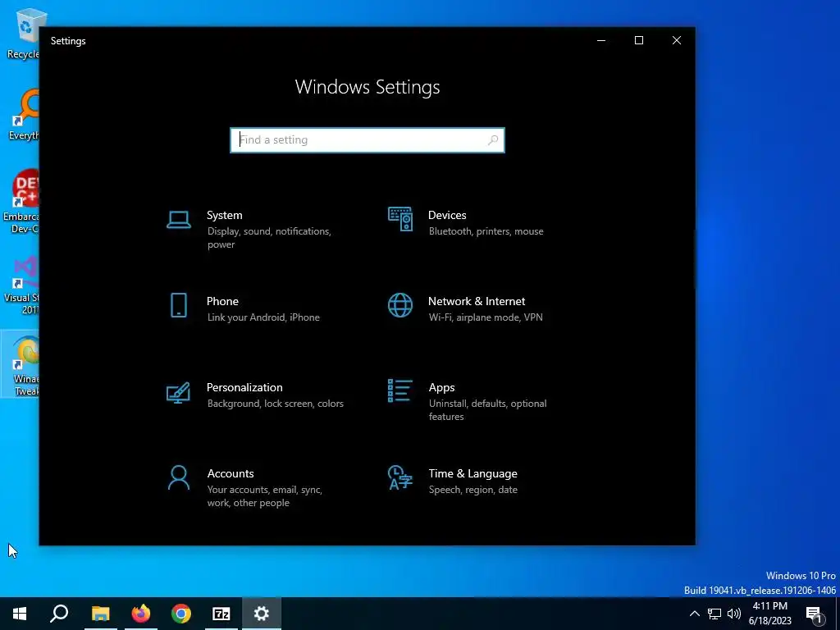Focus the Find a setting search field

coord(367,140)
